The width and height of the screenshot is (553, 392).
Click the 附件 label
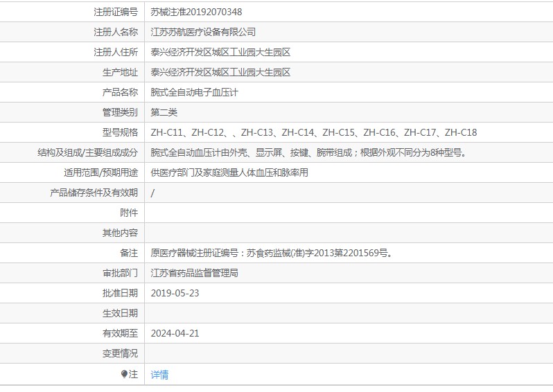tap(129, 213)
